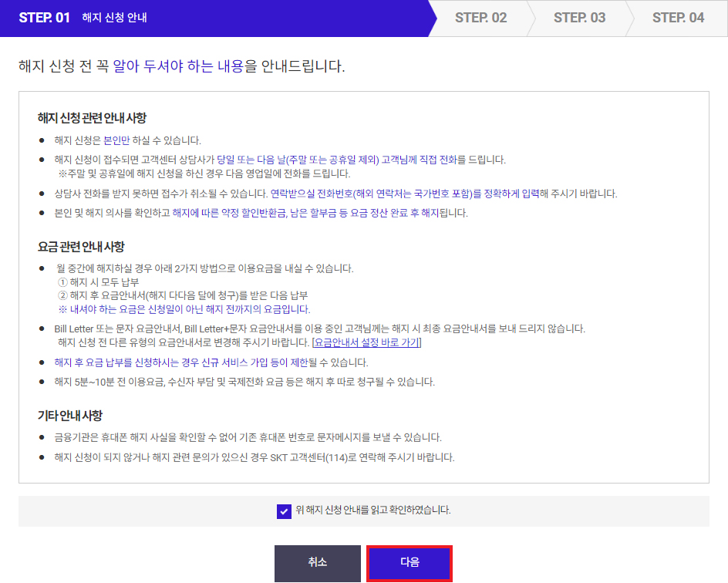Click the 취소 (Cancel) button
728x583 pixels.
coord(318,563)
